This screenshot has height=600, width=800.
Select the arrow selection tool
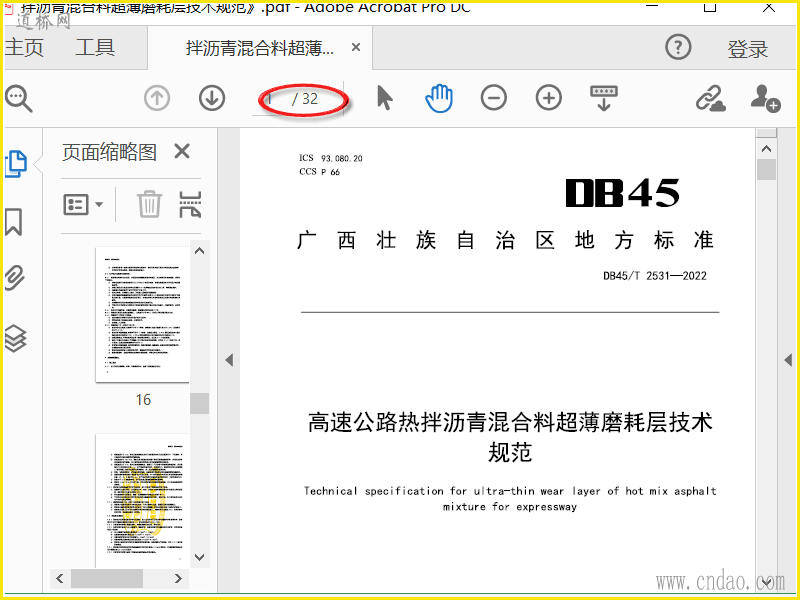pos(385,98)
